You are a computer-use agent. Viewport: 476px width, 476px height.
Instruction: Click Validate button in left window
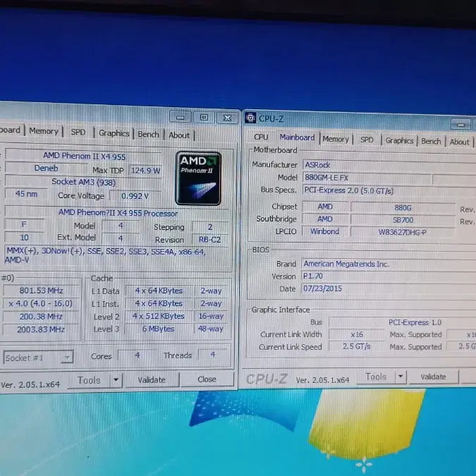(152, 380)
